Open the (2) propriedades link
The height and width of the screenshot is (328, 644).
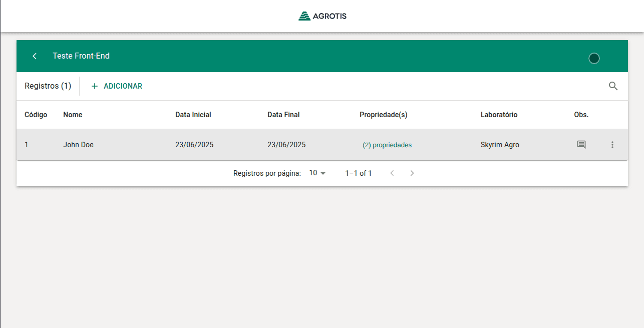(387, 145)
